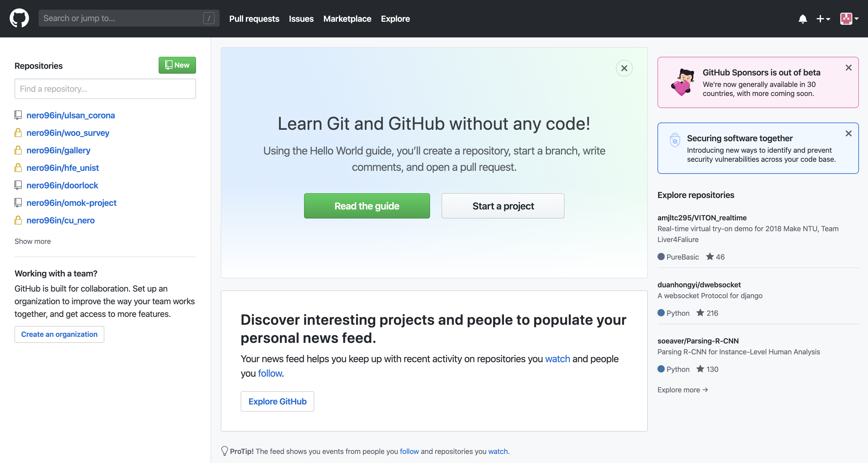Open the notifications bell
This screenshot has height=463, width=868.
(x=803, y=19)
